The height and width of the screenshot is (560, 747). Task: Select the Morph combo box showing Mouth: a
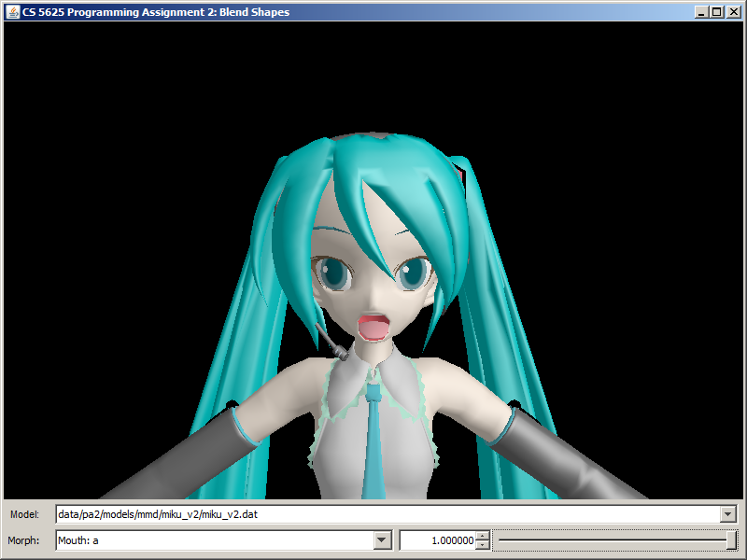[x=213, y=540]
